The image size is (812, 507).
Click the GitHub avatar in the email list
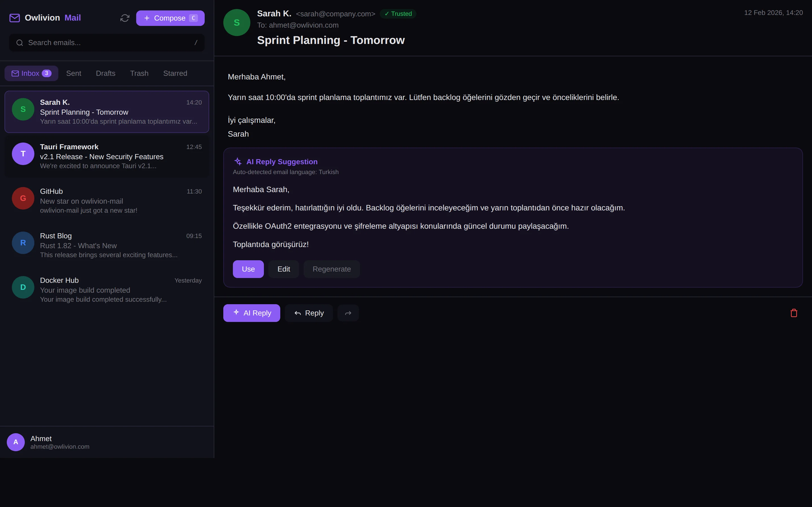(23, 198)
